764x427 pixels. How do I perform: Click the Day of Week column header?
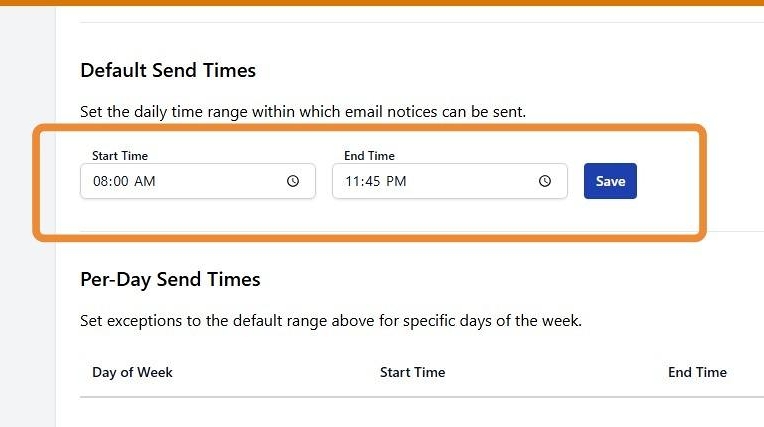[x=132, y=372]
